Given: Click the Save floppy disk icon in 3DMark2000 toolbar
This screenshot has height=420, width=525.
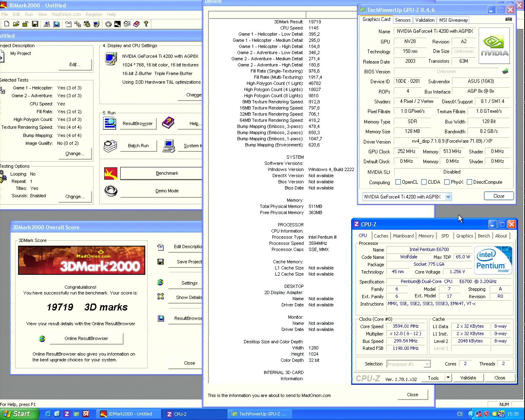Looking at the screenshot, I should tap(35, 24).
